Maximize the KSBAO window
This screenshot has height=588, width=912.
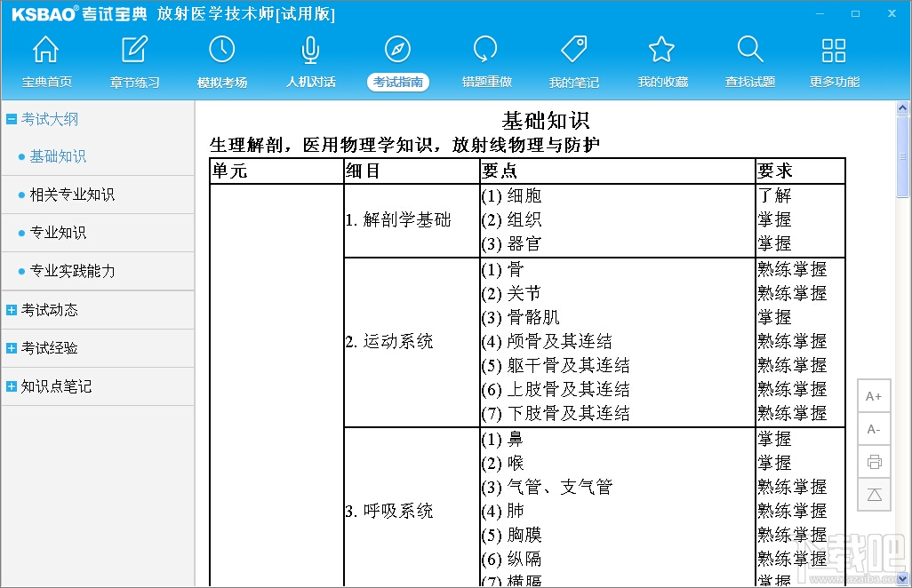coord(856,13)
